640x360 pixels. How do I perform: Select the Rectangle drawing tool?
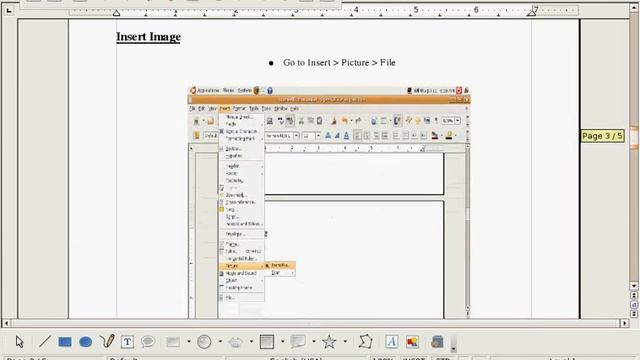point(65,342)
